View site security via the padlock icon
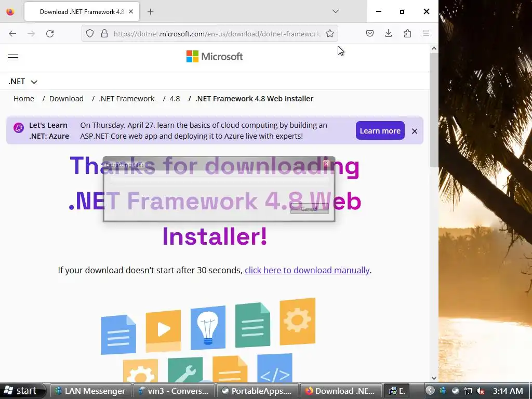 click(x=104, y=34)
